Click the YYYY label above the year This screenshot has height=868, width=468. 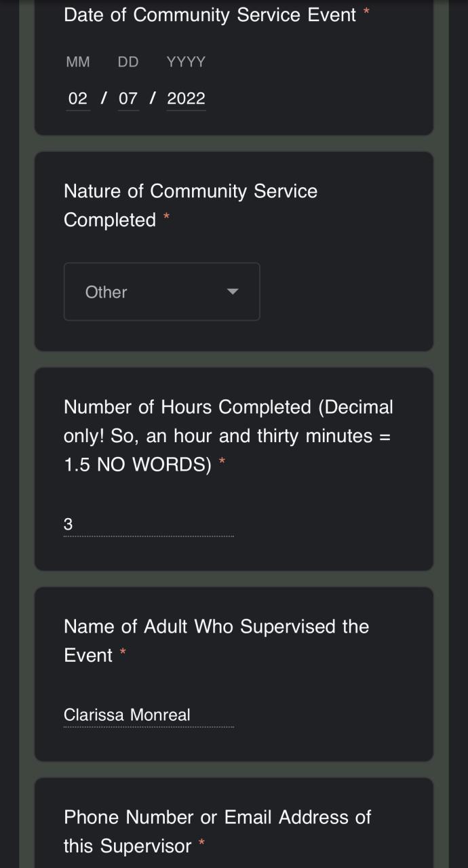[186, 62]
